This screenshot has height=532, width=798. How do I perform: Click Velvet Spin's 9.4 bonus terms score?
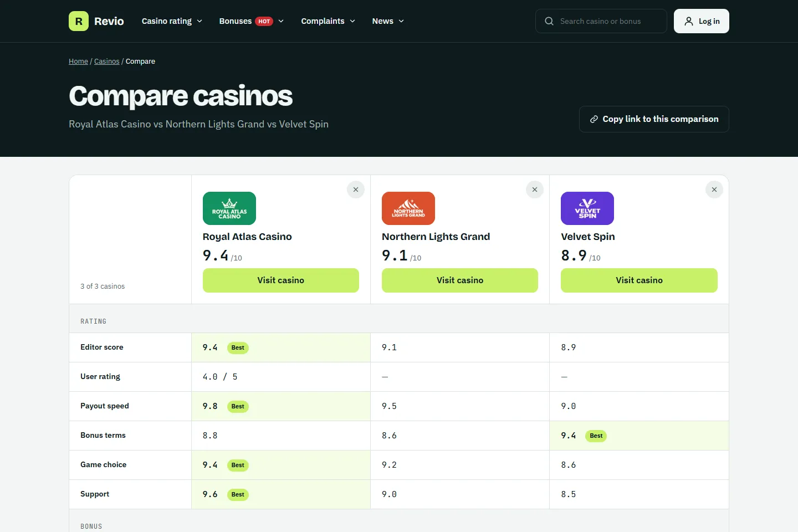click(x=569, y=436)
